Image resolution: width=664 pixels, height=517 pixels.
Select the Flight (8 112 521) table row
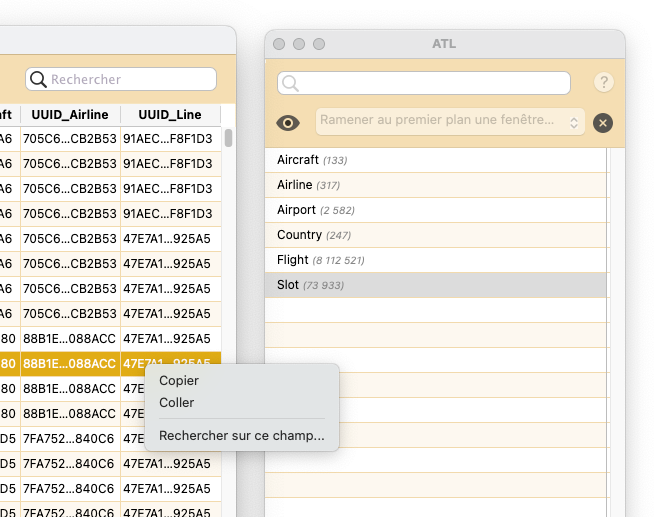pos(437,260)
